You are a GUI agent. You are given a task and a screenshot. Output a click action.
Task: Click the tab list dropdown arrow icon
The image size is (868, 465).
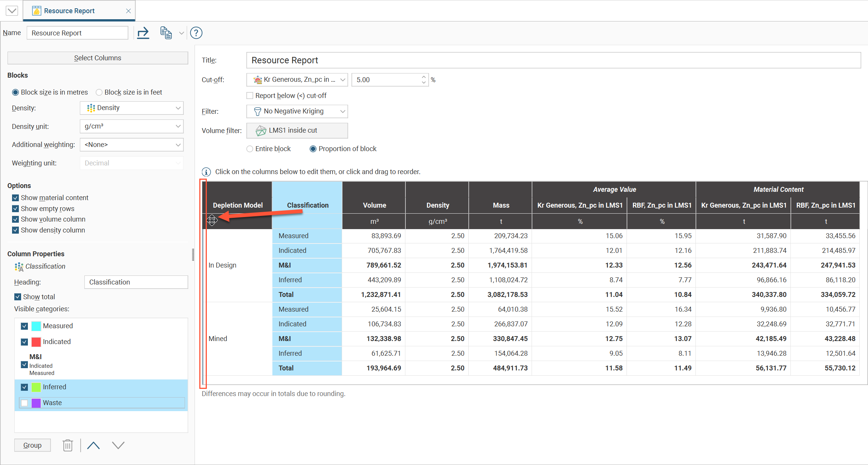pos(12,11)
